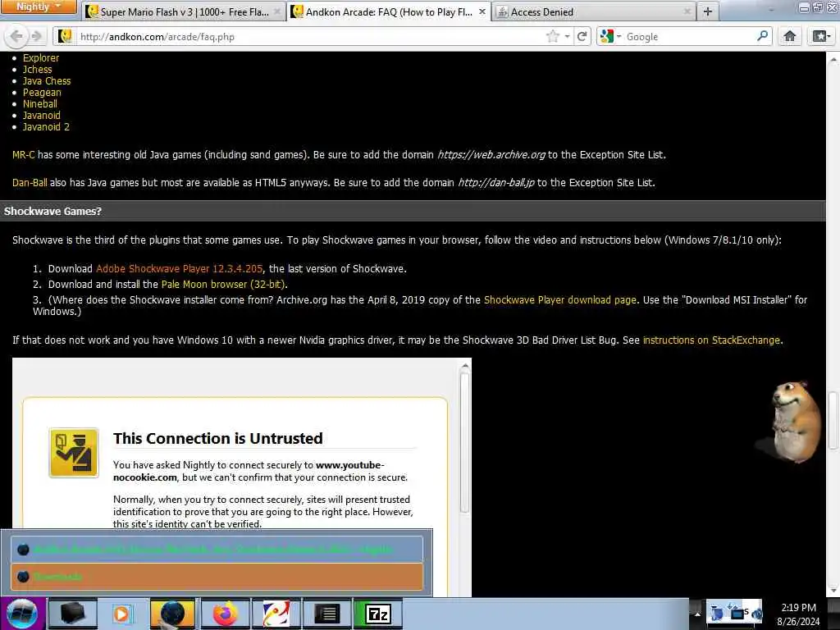Open the address bar history dropdown arrow
840x630 pixels.
pos(567,36)
